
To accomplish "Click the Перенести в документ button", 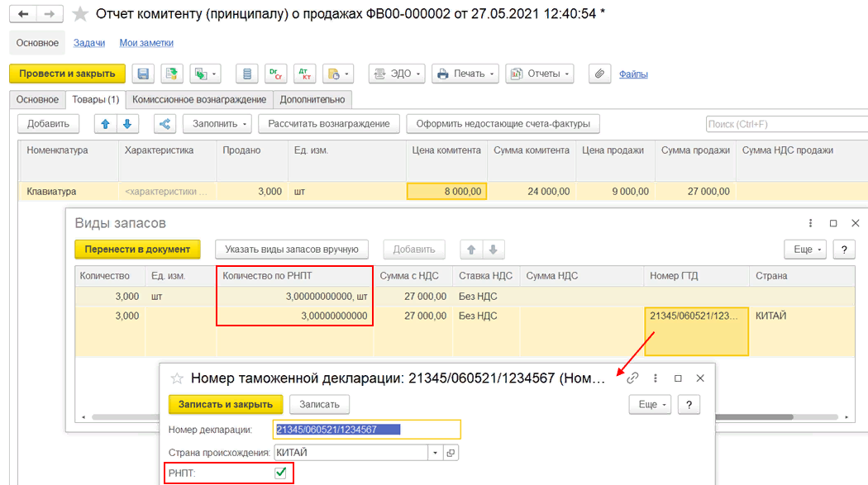I will point(137,249).
